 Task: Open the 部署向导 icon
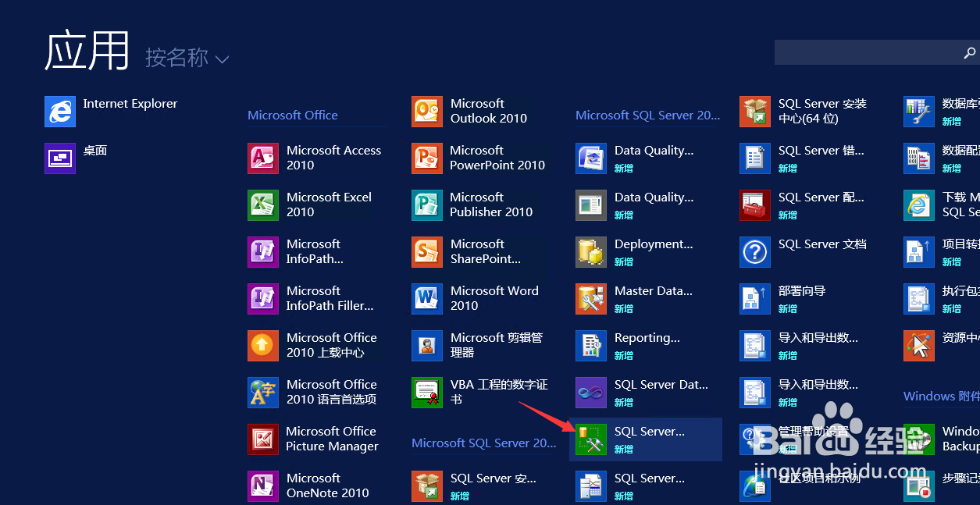point(755,299)
